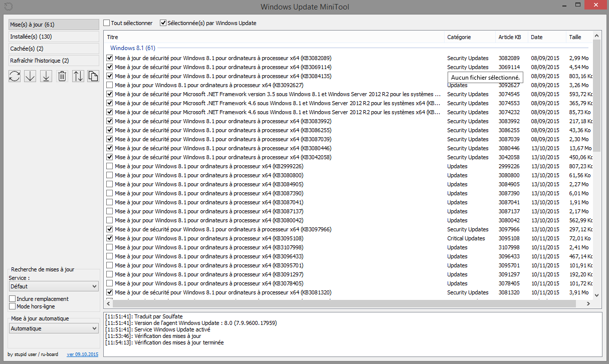Screen dimensions: 609x364
Task: Check the box for update KB3107998
Action: [x=110, y=247]
